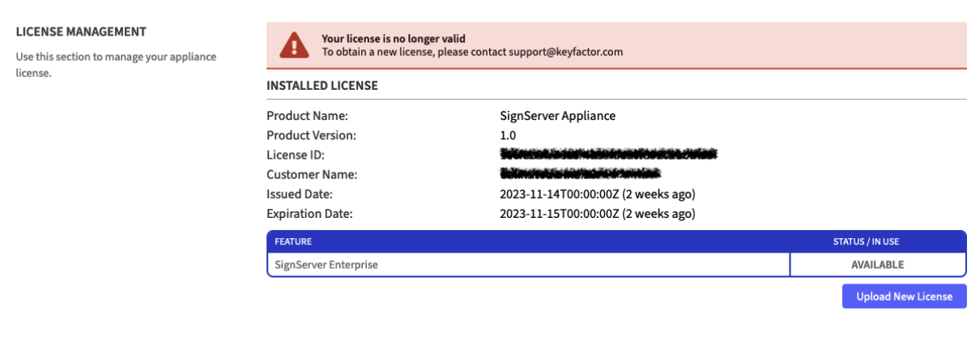Click the 'Product Name:' label

click(x=307, y=116)
